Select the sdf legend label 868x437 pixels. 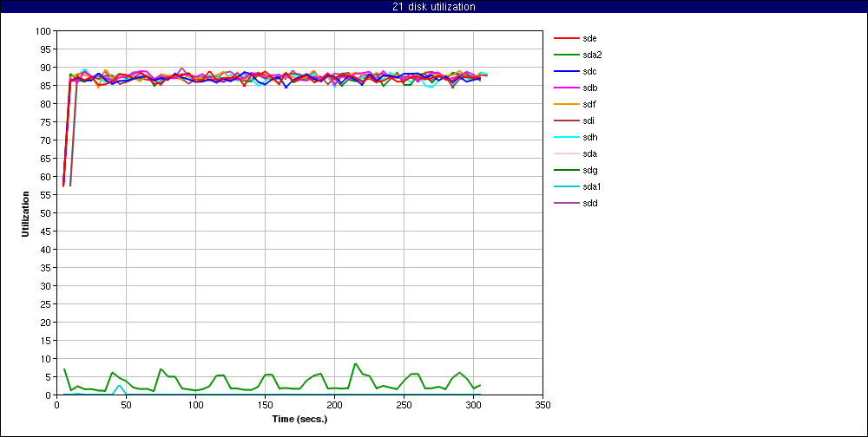(589, 104)
